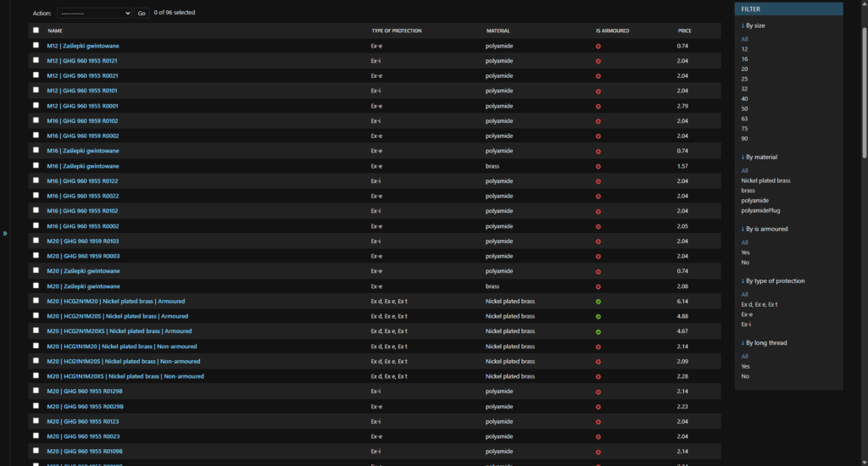Open the M16 | GHG 960 1959 R0102 entry
The image size is (868, 466).
pyautogui.click(x=82, y=121)
